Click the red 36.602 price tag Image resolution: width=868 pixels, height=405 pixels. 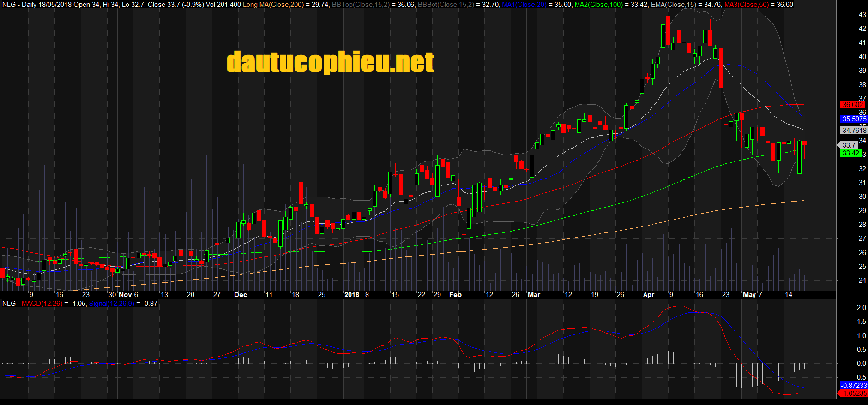[852, 105]
